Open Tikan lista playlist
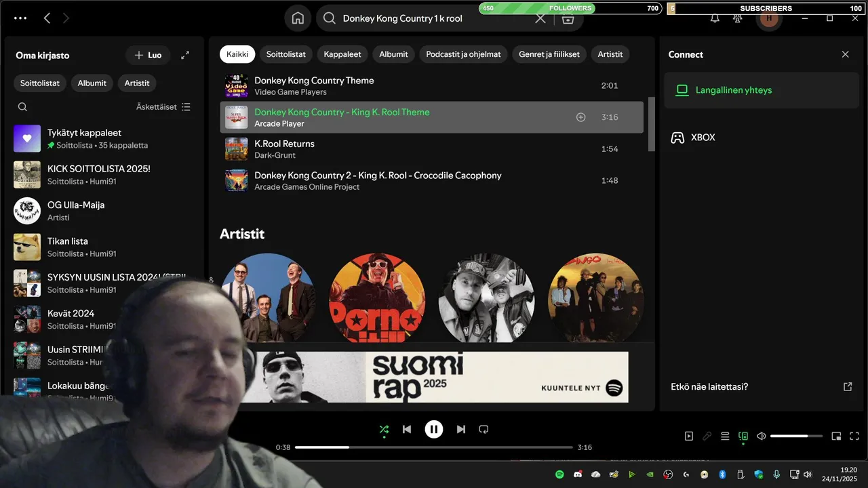Image resolution: width=868 pixels, height=488 pixels. 104,247
